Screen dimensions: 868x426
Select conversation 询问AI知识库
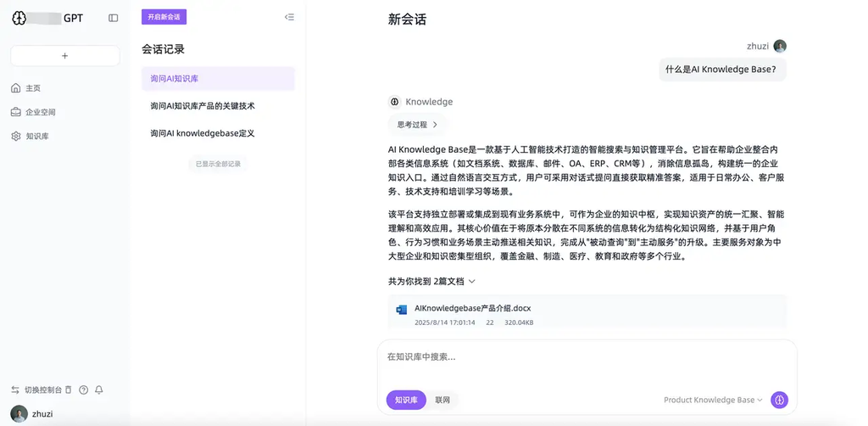click(x=218, y=79)
